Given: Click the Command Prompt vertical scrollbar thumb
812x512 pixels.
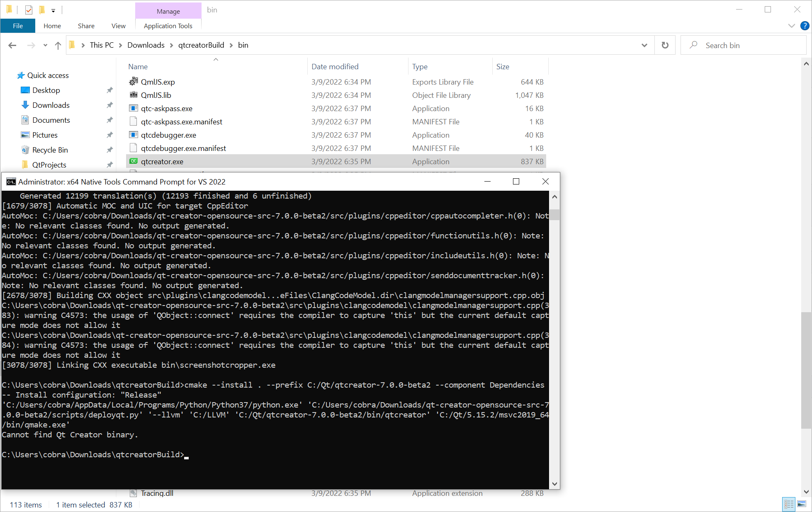Looking at the screenshot, I should [554, 215].
